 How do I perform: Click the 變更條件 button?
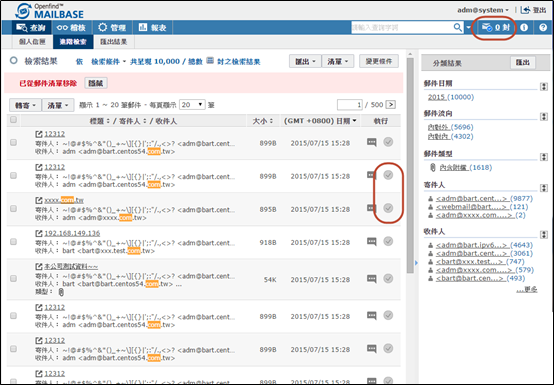click(x=379, y=61)
